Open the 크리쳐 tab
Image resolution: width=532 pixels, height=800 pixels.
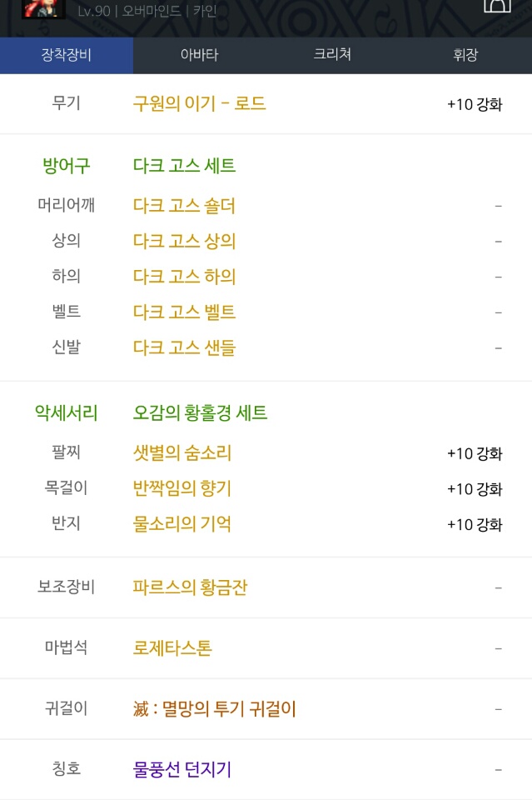332,55
